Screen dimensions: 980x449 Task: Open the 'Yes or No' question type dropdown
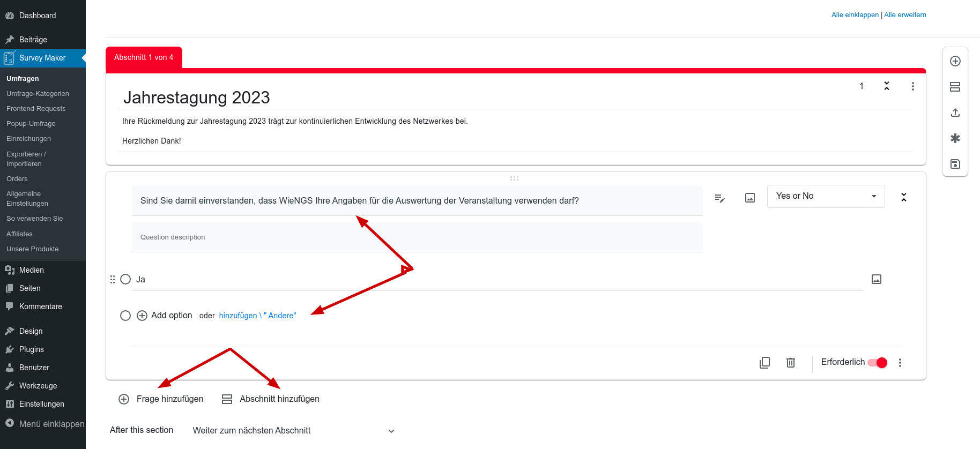coord(826,196)
